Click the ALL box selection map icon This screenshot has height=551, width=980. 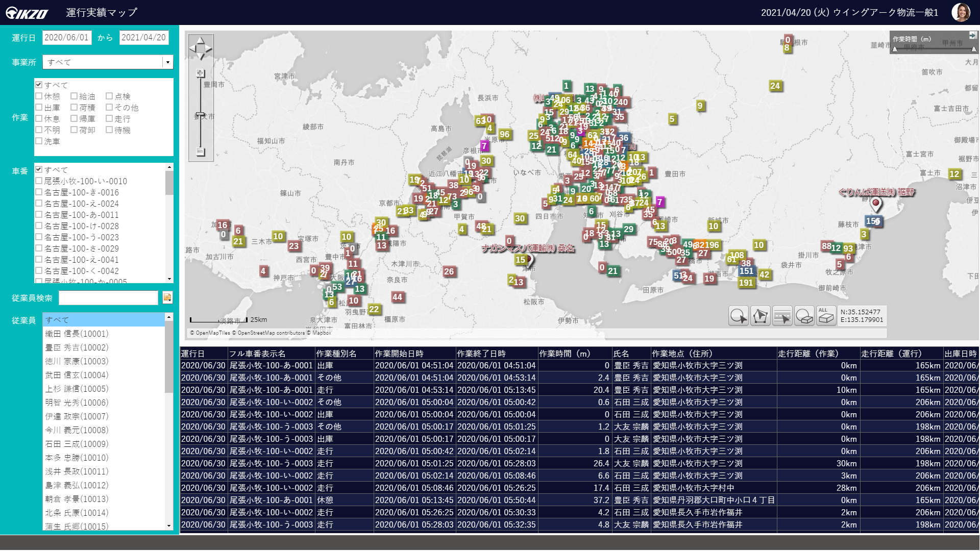(825, 316)
